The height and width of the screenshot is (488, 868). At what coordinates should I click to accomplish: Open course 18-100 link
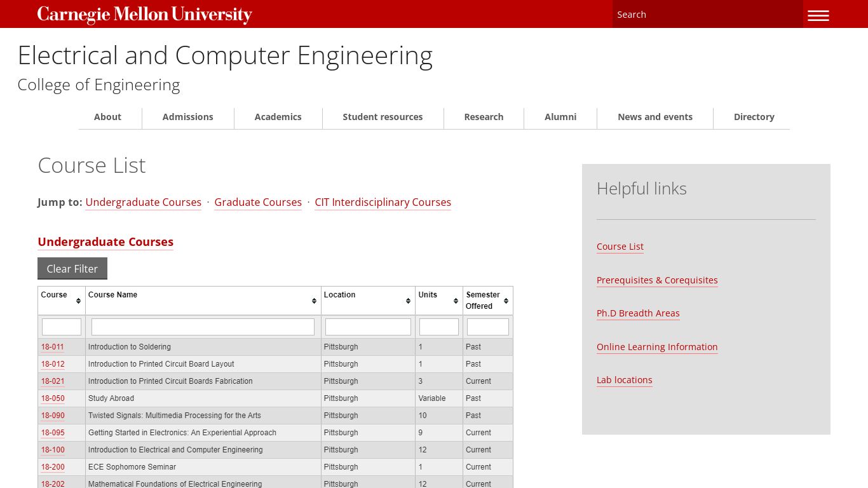pos(53,450)
